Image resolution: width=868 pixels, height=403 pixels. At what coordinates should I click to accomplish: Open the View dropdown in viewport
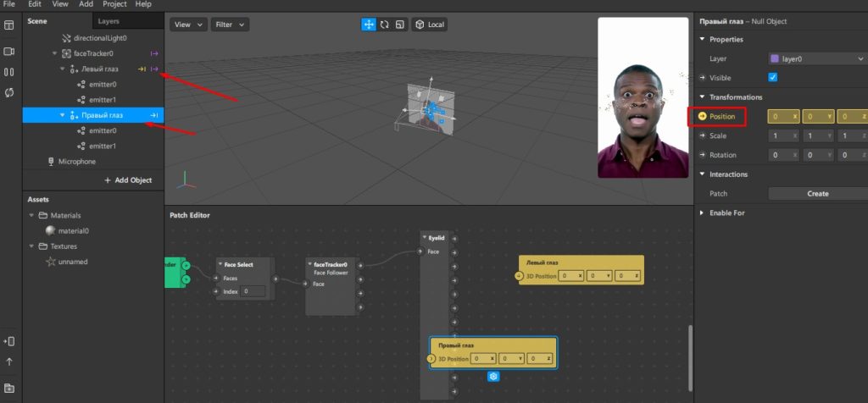click(x=188, y=25)
